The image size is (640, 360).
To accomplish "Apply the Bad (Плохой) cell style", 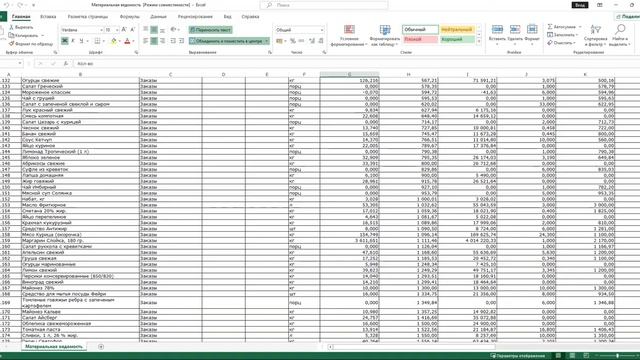I will (420, 40).
